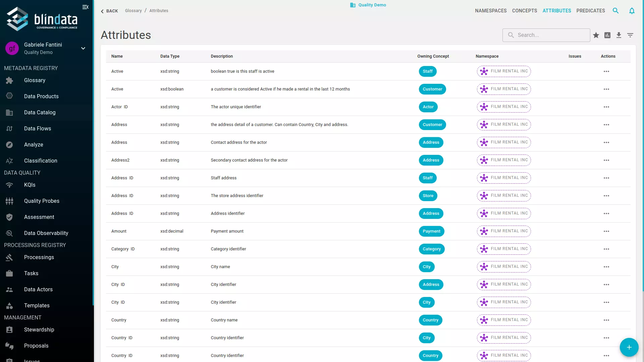
Task: Open the chart statistics icon
Action: [x=607, y=35]
